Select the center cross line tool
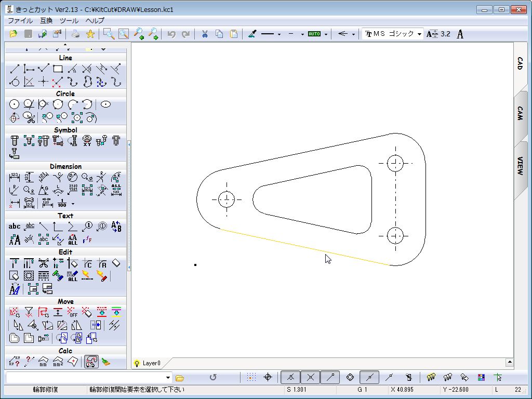This screenshot has height=399, width=532. [x=44, y=82]
